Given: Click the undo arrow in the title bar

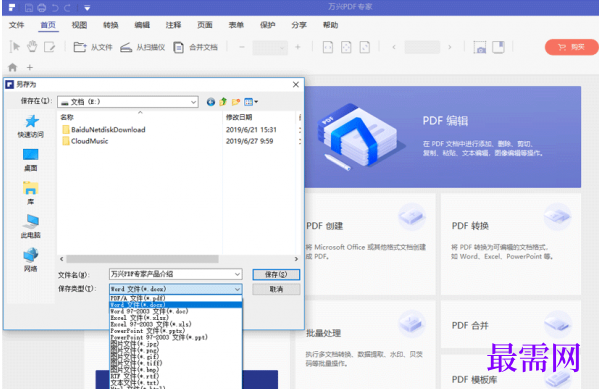Looking at the screenshot, I should click(x=55, y=7).
